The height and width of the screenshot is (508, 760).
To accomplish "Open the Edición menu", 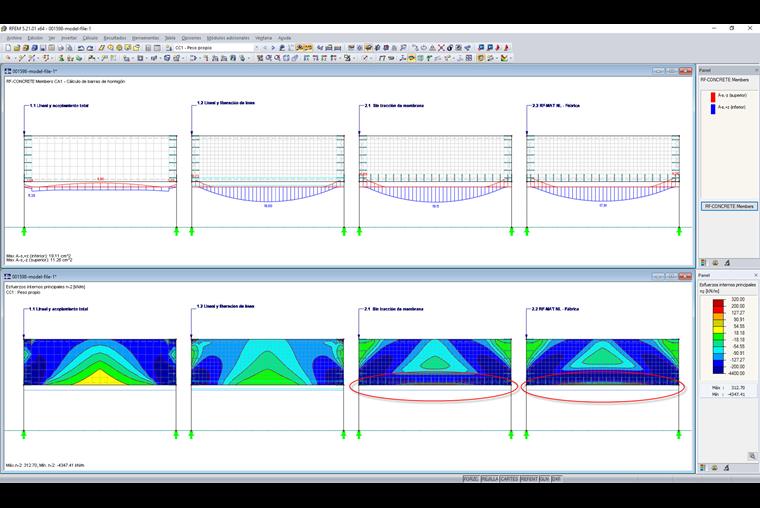I will click(x=35, y=38).
